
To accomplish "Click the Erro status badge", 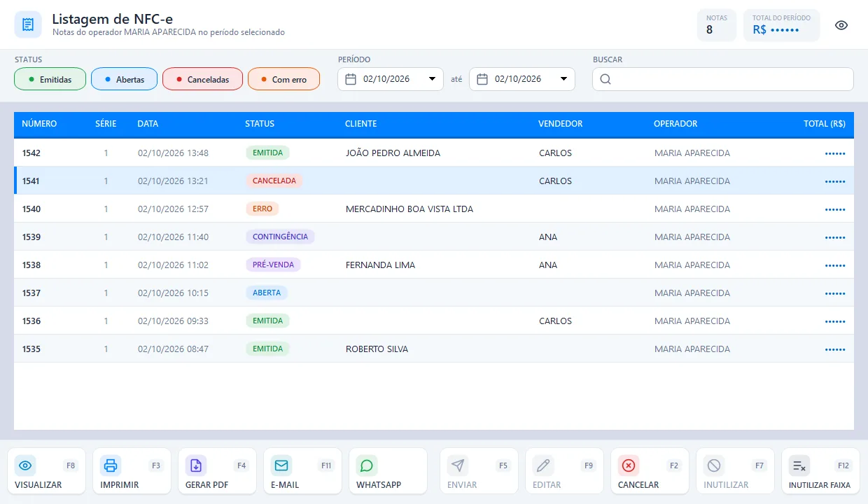I will pos(262,209).
